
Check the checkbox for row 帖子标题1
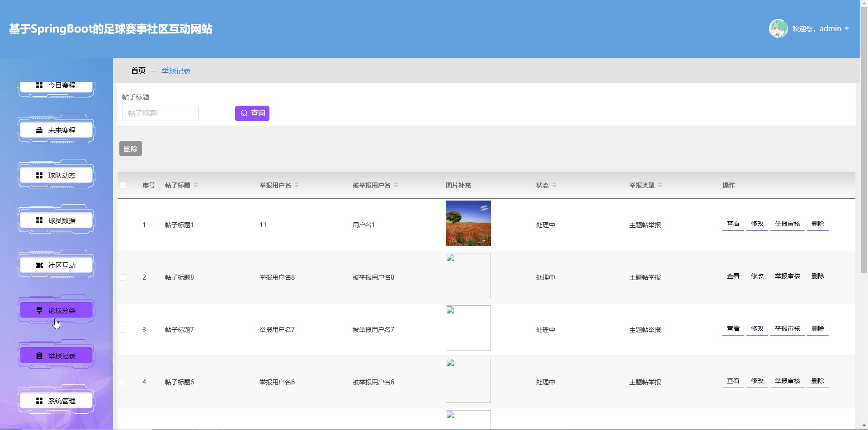(x=123, y=225)
